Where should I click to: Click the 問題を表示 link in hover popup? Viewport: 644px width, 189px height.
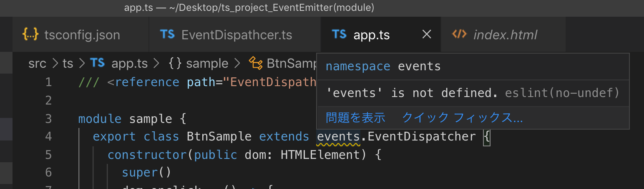click(355, 118)
